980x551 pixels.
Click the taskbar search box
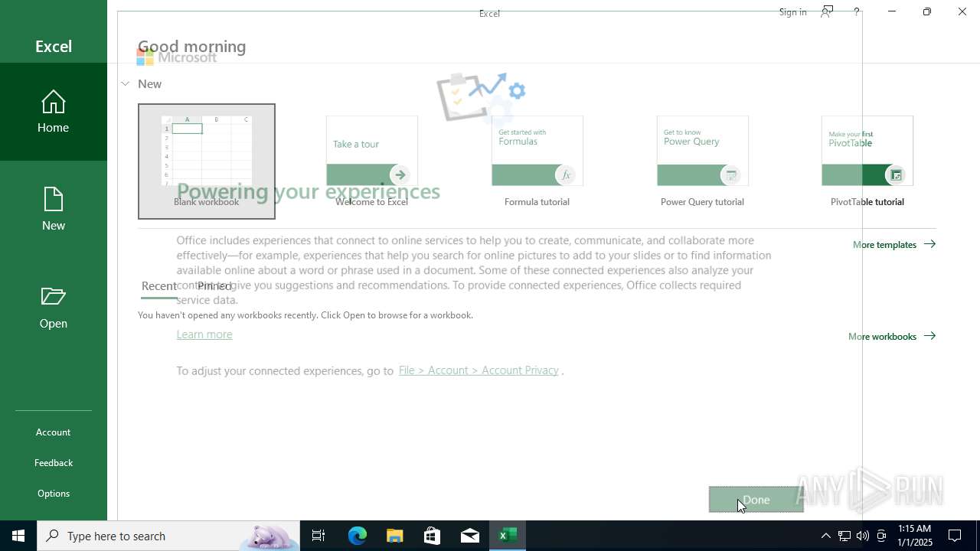(168, 536)
